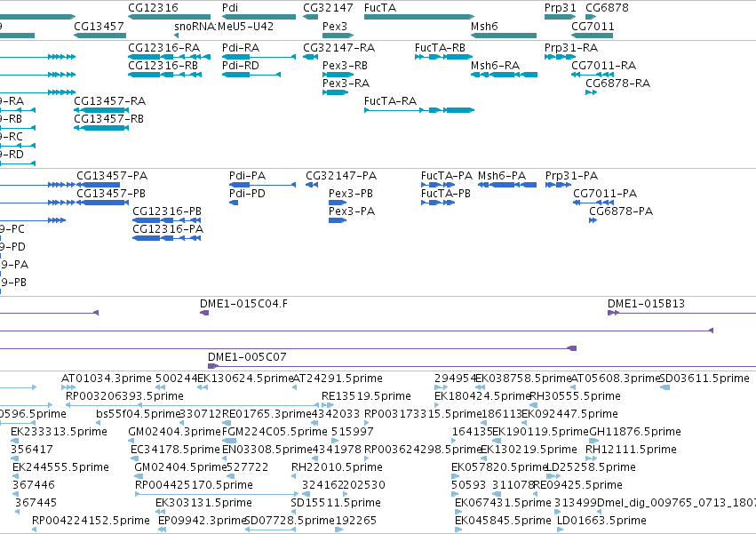Viewport: 756px width, 534px height.
Task: Select the EC34178.5prime EST label
Action: click(174, 449)
